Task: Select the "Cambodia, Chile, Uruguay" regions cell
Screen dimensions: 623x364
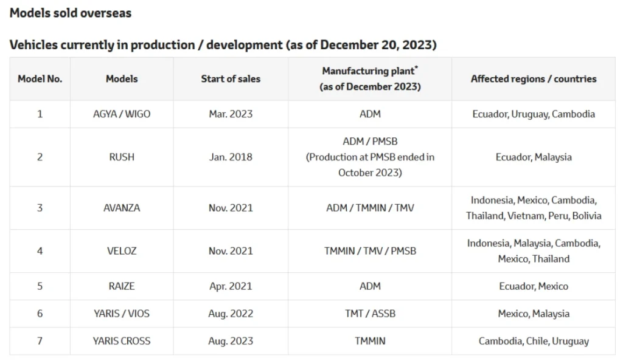Action: (x=534, y=341)
